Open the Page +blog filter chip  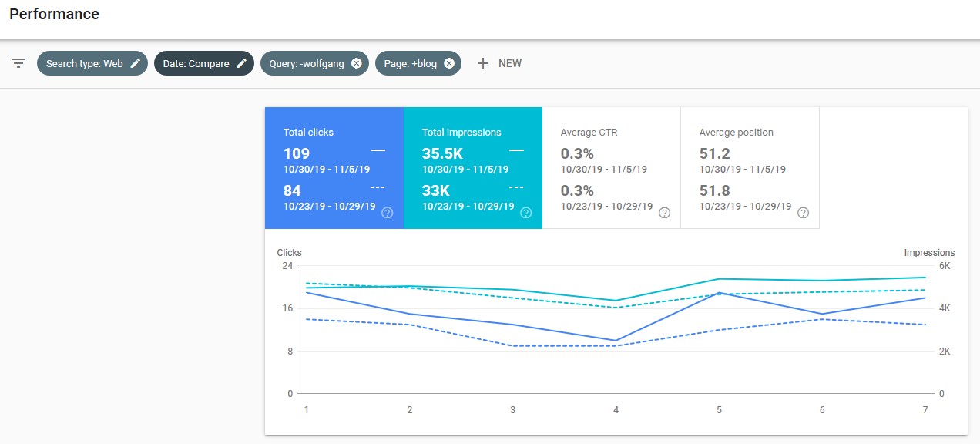410,63
